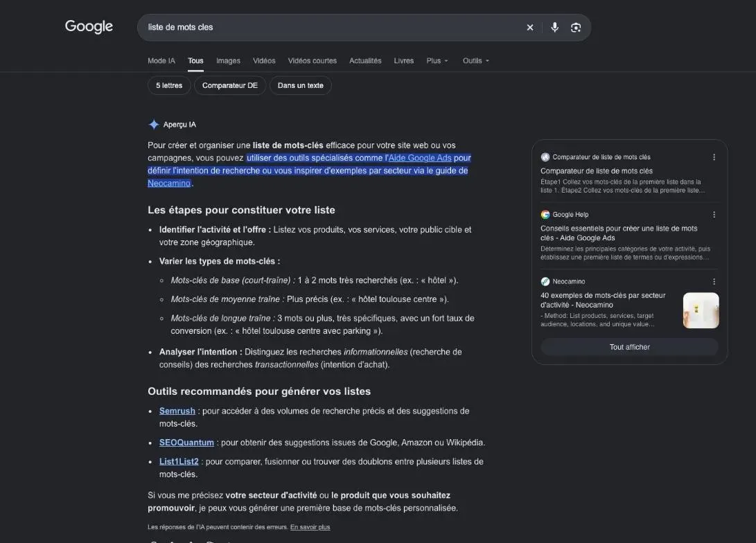Open Conseils essentiels Aide Google Ads result
Screen dimensions: 756x543
tap(619, 233)
